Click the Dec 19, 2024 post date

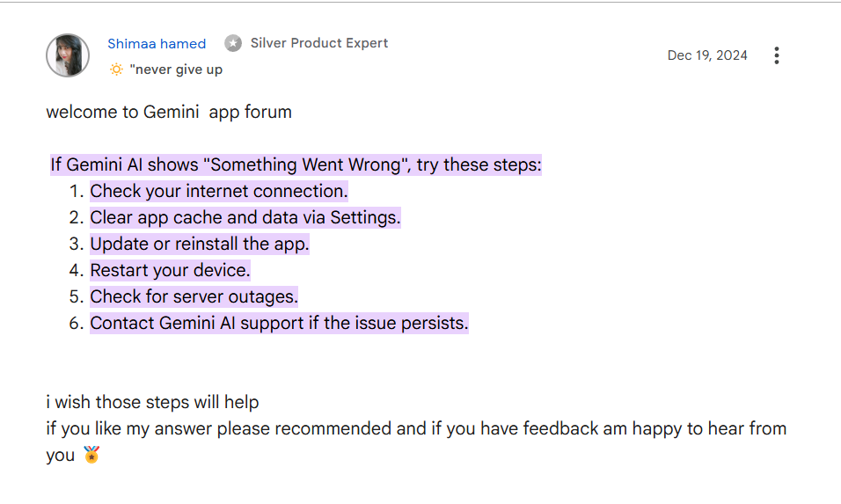tap(707, 55)
